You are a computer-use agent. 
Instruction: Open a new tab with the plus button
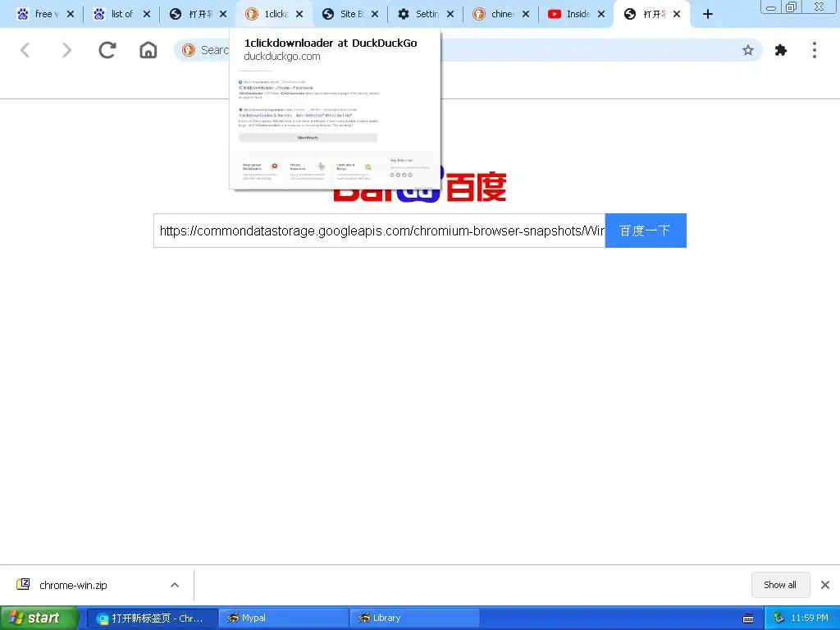[x=708, y=14]
